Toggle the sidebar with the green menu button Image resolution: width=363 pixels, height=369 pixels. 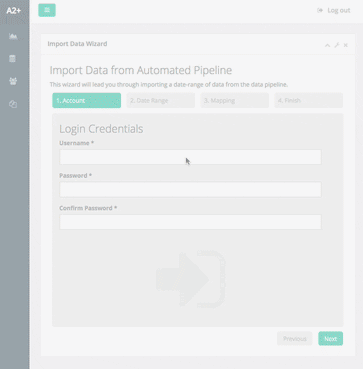(x=47, y=10)
